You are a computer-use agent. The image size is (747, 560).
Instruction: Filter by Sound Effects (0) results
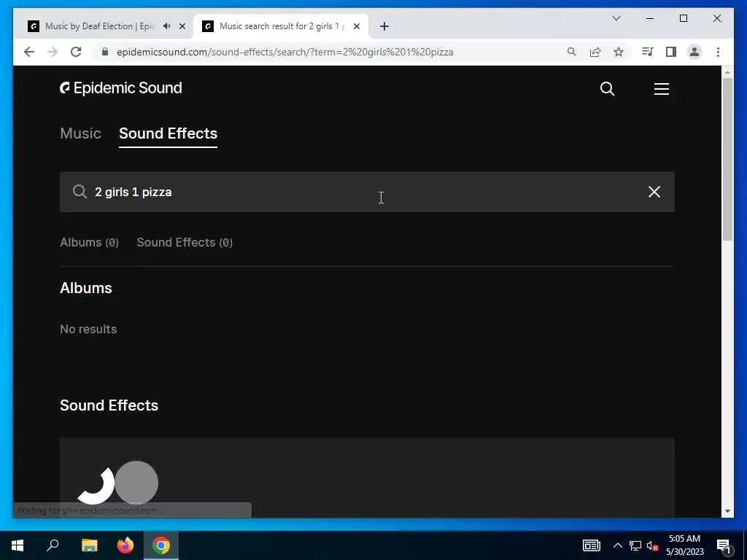pyautogui.click(x=185, y=242)
